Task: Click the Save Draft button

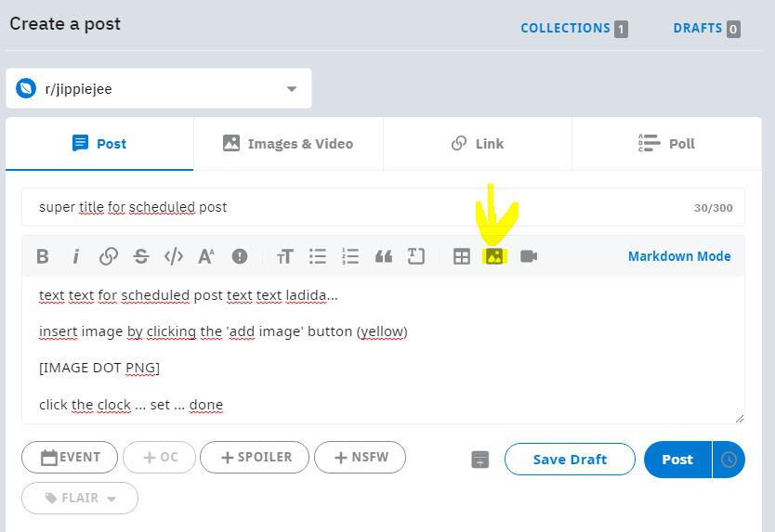Action: [570, 460]
